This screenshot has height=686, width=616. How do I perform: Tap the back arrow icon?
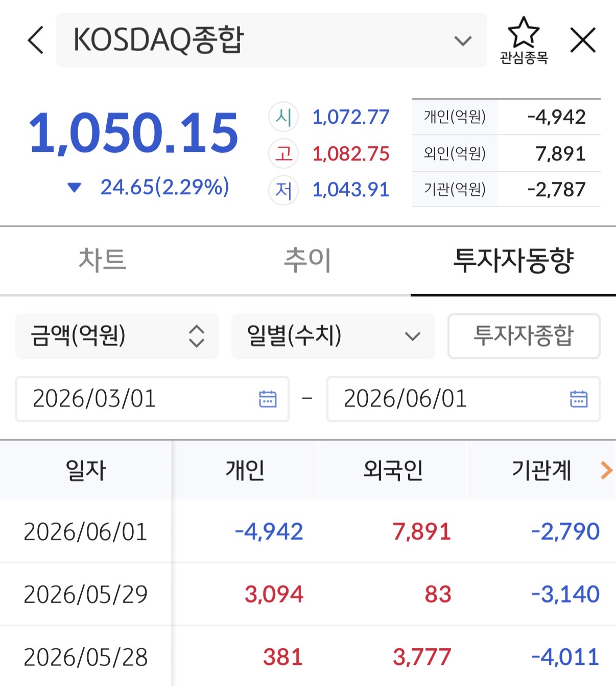point(35,40)
